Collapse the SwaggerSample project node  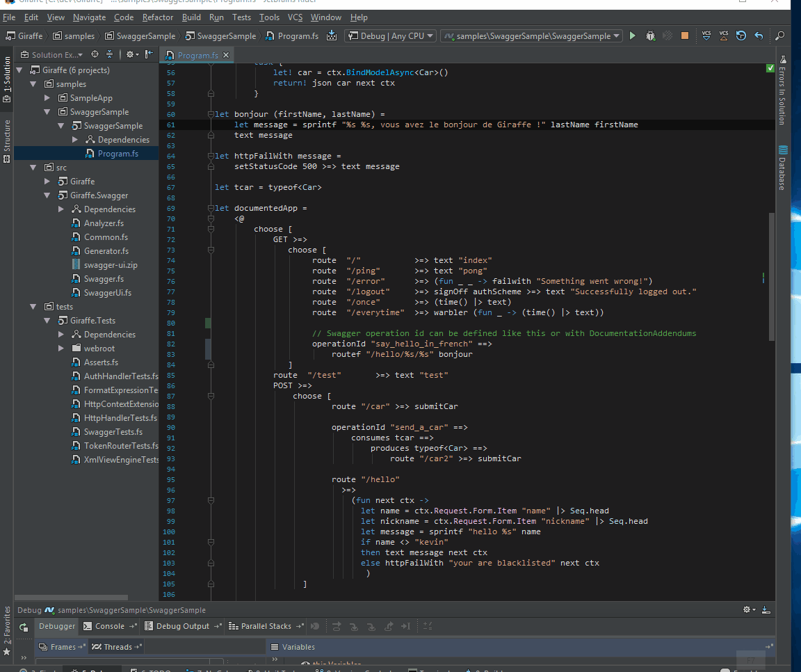click(62, 126)
